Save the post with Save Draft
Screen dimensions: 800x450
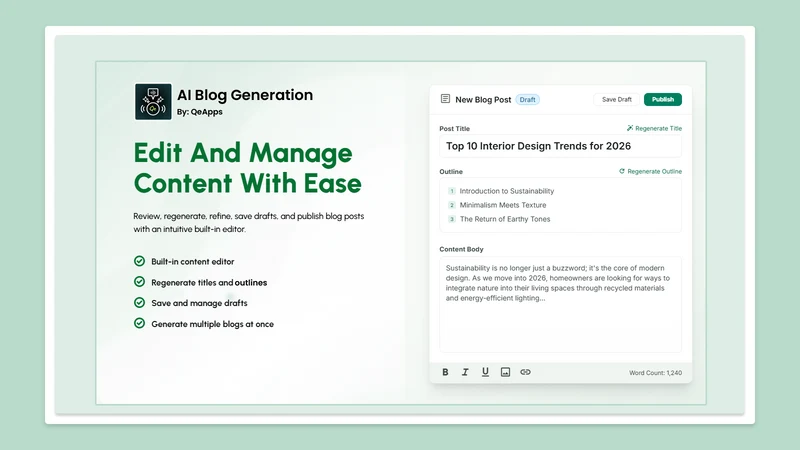tap(616, 99)
